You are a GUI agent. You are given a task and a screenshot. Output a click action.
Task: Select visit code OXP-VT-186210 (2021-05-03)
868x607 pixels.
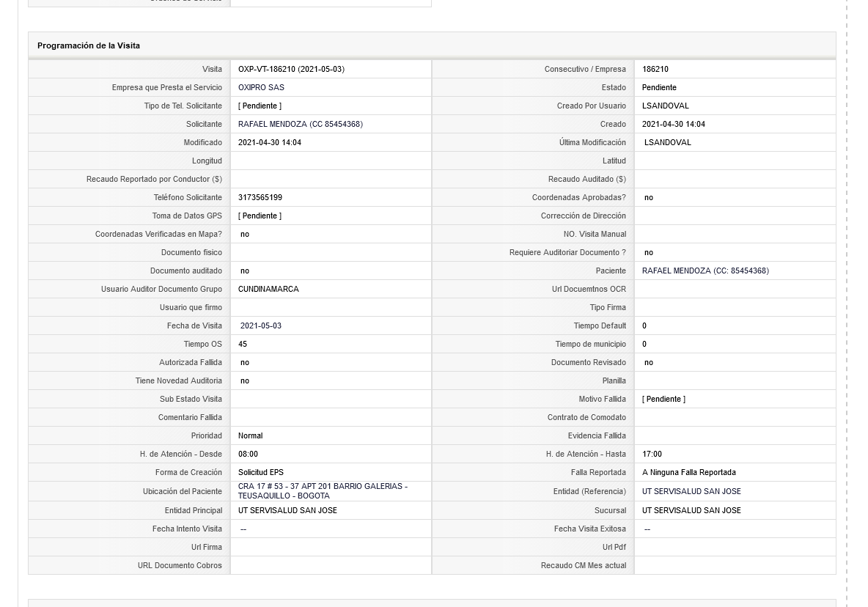(291, 69)
